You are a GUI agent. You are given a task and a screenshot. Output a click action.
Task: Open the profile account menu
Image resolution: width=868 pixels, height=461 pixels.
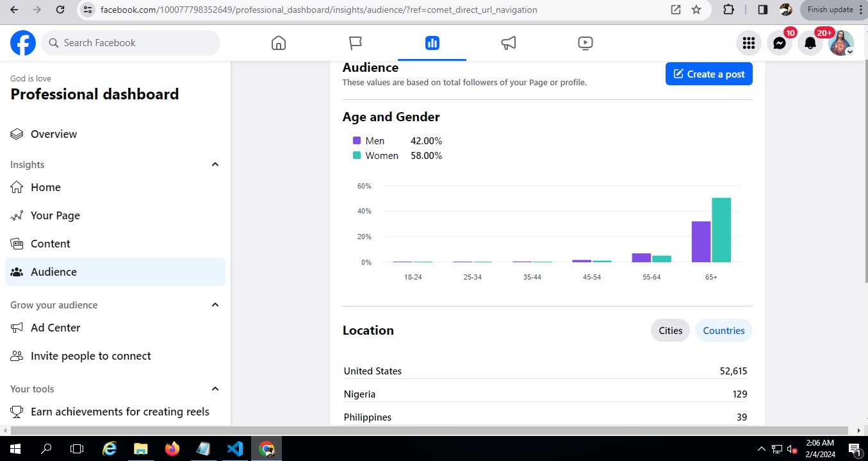point(840,43)
